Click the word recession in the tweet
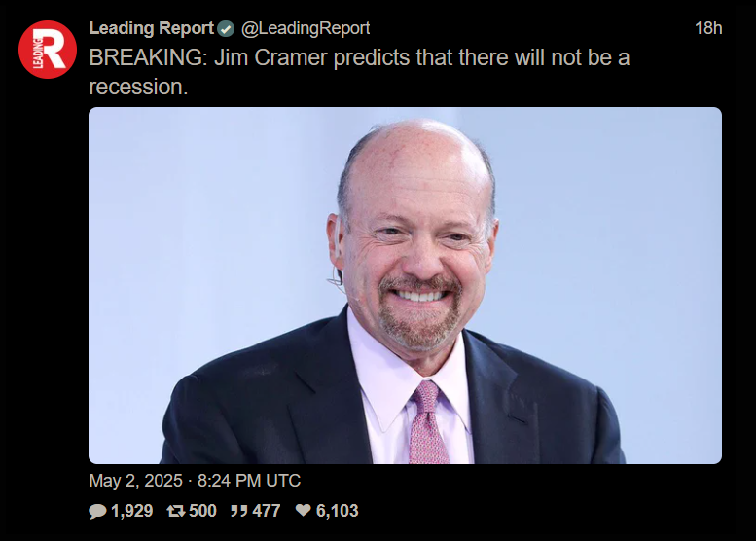756x541 pixels. [138, 87]
